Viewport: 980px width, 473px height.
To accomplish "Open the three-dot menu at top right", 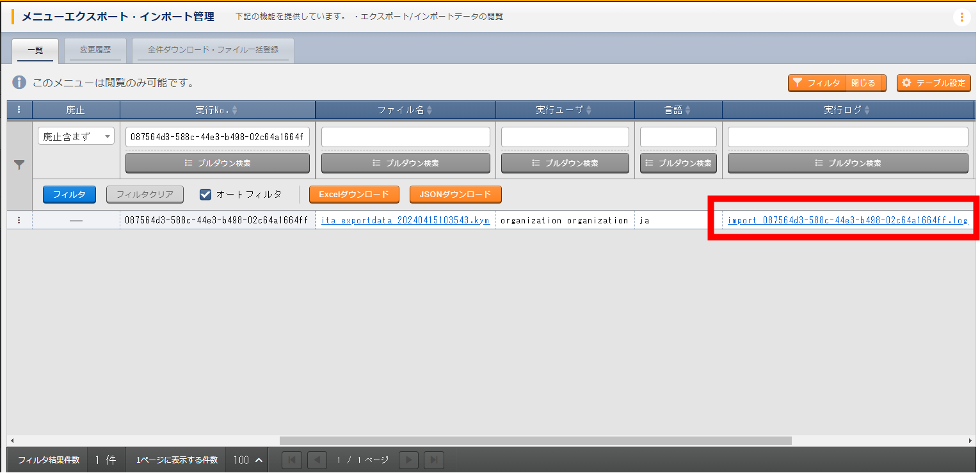I will 961,17.
